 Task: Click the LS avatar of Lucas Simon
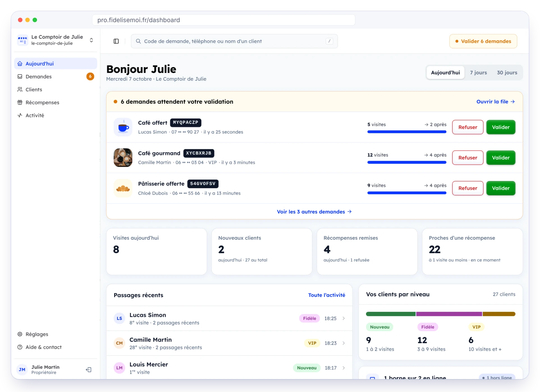click(x=119, y=318)
